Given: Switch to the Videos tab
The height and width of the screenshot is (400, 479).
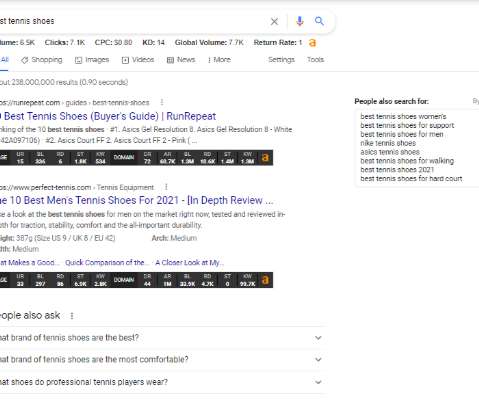Looking at the screenshot, I should pos(138,60).
